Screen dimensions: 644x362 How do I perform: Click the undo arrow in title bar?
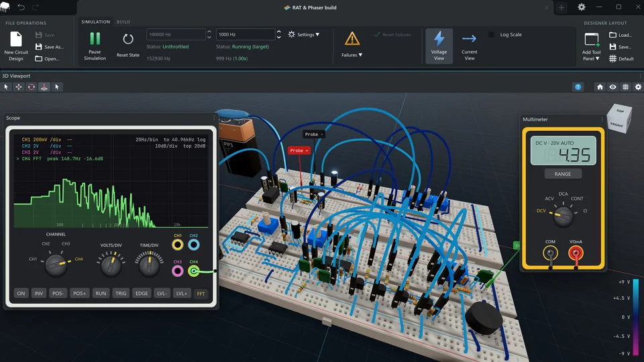tap(21, 7)
